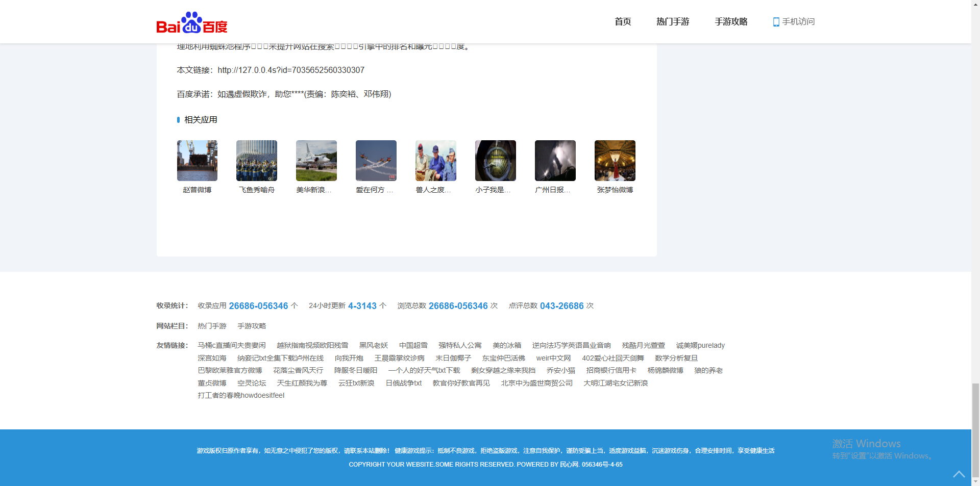Open the 赵普微博 app thumbnail
The image size is (980, 486).
pos(197,161)
